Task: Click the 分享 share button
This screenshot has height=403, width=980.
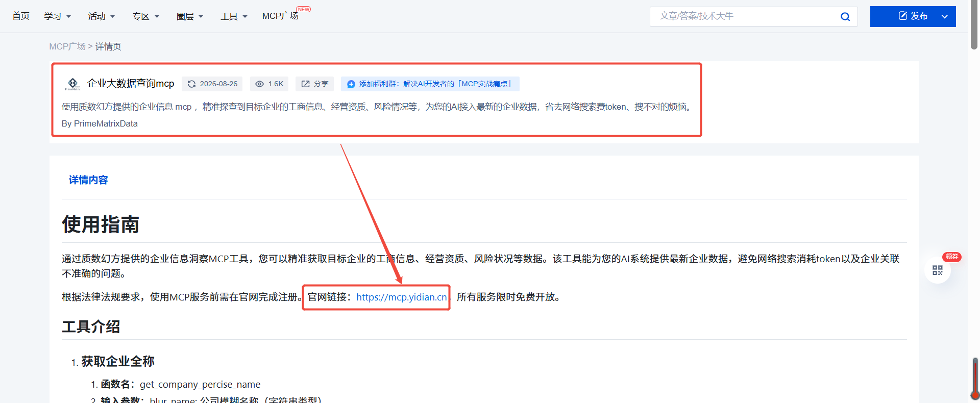Action: (315, 84)
